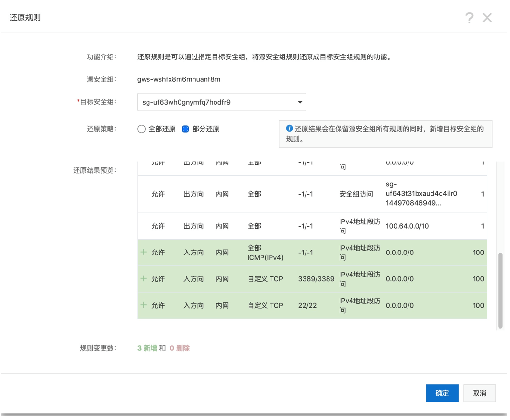This screenshot has height=420, width=510.
Task: Select the rule row with 100.64.0.0/10
Action: [x=312, y=226]
